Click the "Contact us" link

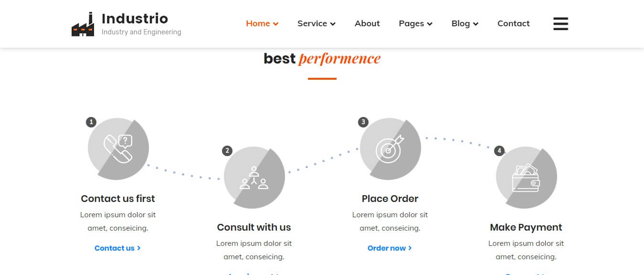point(117,248)
